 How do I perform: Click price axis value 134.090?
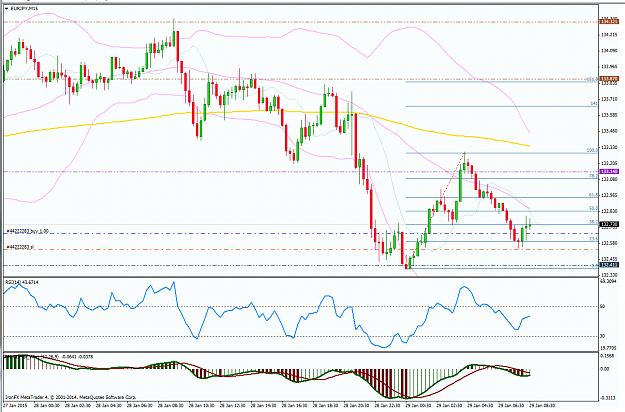(x=609, y=51)
